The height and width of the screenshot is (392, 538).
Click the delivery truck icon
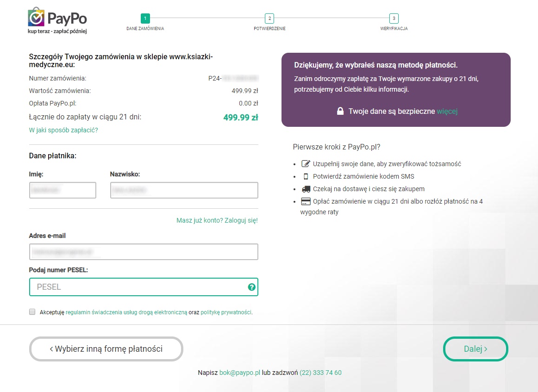(306, 189)
